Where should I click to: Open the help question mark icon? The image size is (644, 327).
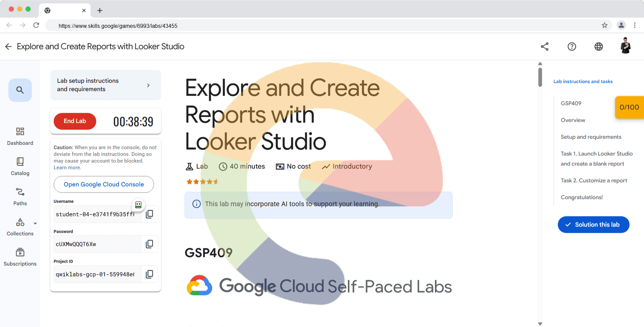(572, 47)
